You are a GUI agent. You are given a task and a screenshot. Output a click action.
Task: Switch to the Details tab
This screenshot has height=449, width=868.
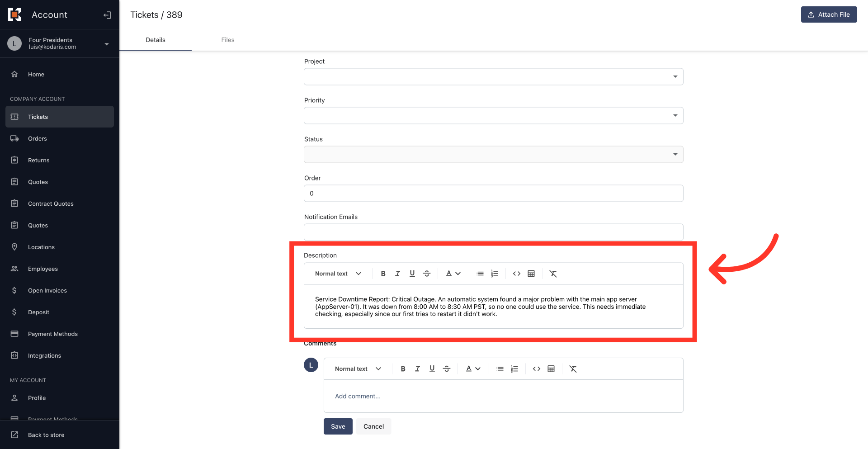[x=156, y=40]
